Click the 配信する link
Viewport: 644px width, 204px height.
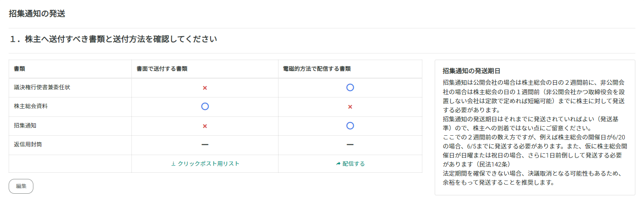pos(350,164)
